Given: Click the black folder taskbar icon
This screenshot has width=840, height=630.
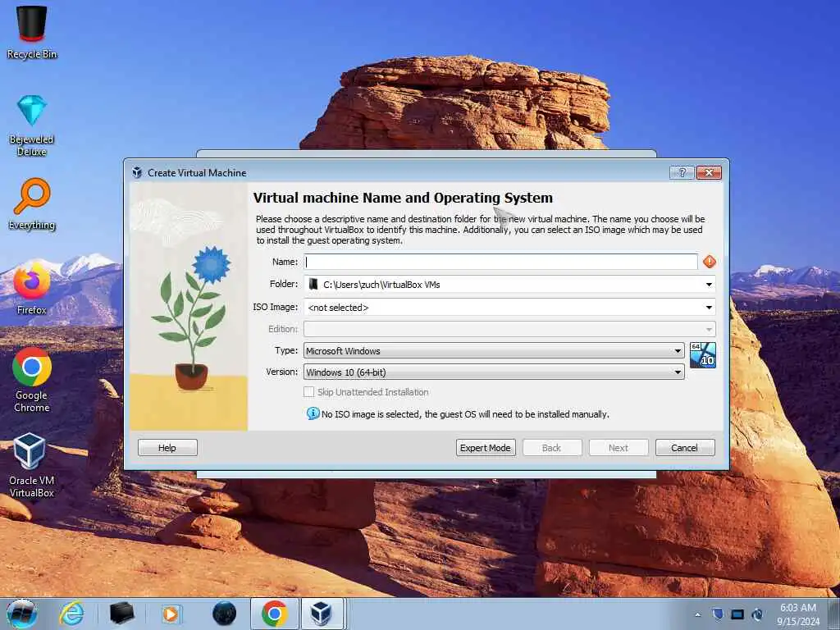Looking at the screenshot, I should pyautogui.click(x=121, y=614).
